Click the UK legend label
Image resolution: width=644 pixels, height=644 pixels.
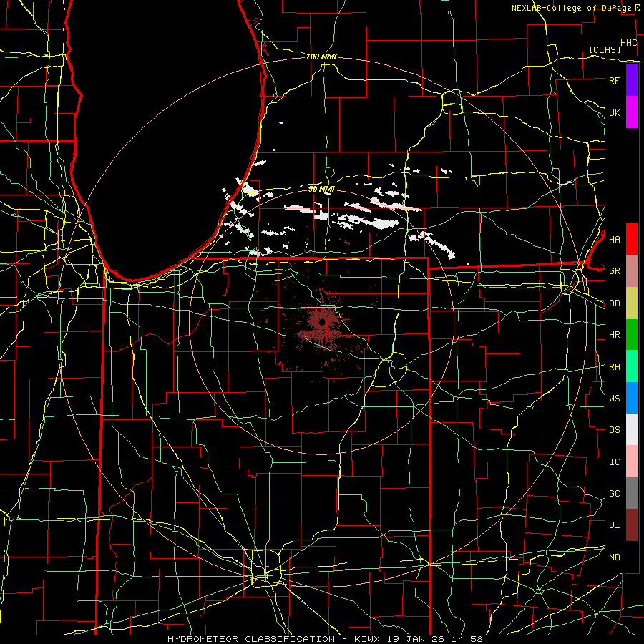(614, 112)
